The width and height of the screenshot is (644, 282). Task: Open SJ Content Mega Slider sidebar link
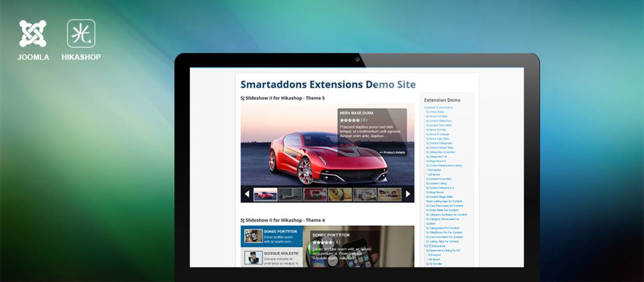440,197
